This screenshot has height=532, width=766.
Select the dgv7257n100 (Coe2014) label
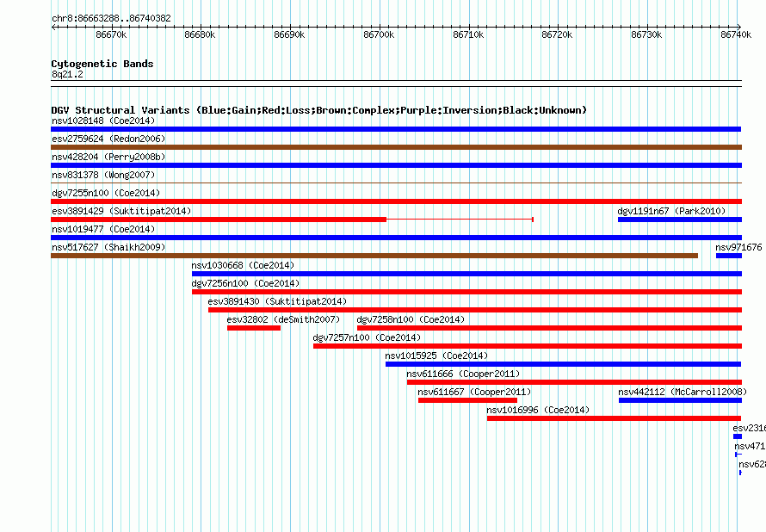click(367, 337)
